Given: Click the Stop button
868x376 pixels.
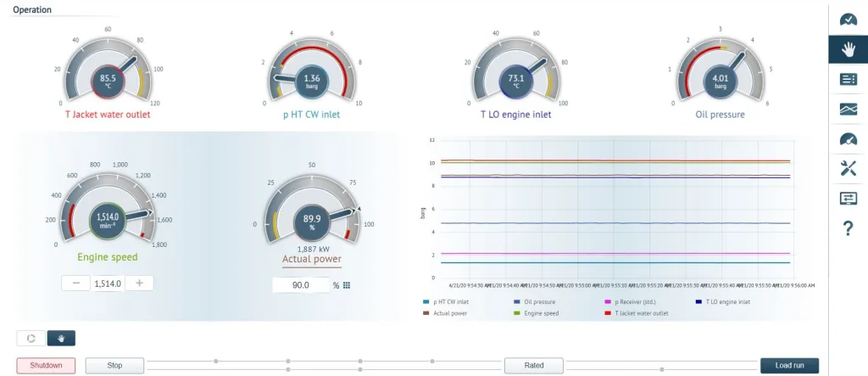Looking at the screenshot, I should 114,366.
